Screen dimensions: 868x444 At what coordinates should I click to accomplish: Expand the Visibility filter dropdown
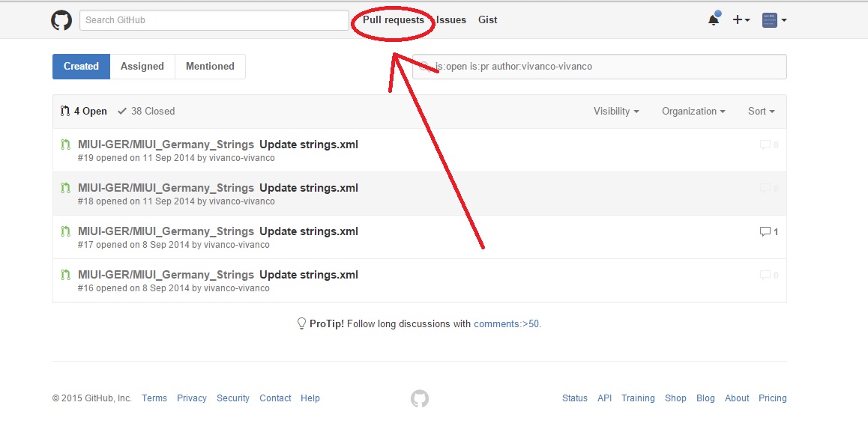pyautogui.click(x=616, y=111)
